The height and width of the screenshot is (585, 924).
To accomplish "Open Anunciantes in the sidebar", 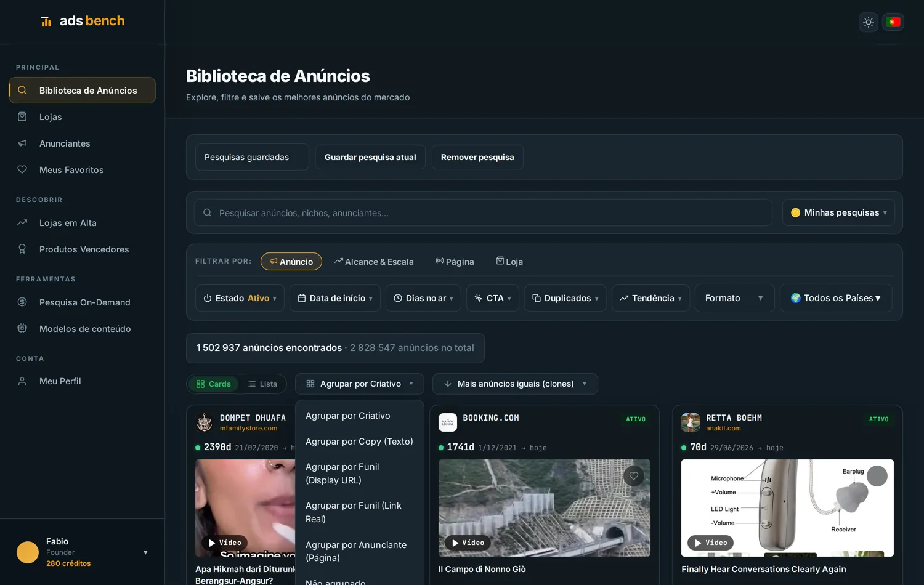I will coord(82,143).
